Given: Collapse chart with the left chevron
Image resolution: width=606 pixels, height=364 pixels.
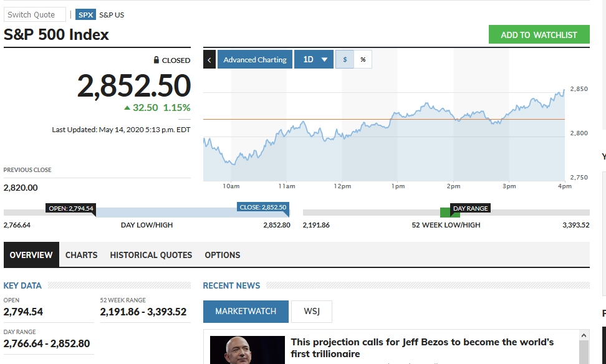Looking at the screenshot, I should pos(209,60).
